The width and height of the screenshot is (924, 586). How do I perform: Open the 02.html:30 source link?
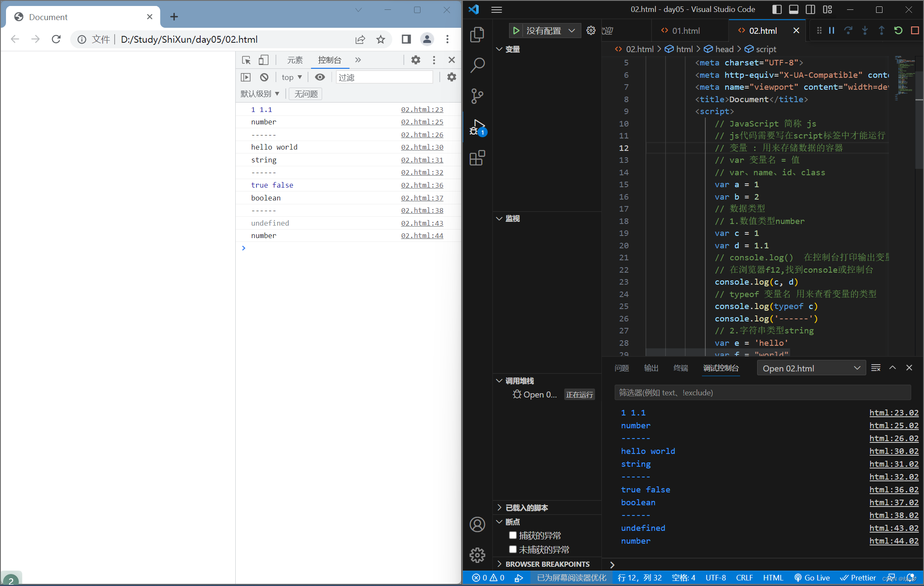(x=422, y=147)
